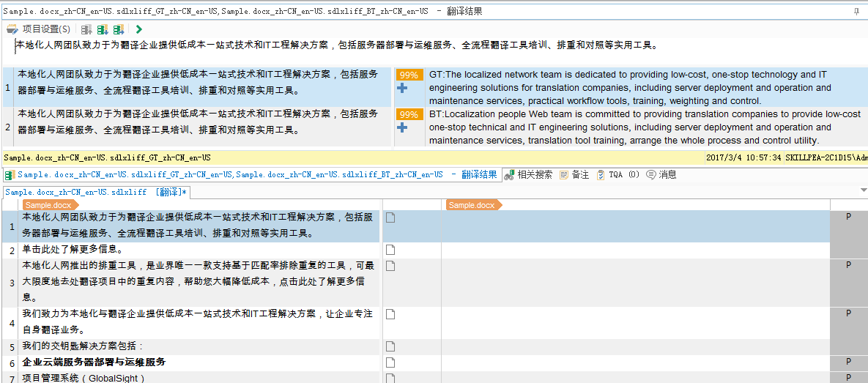The height and width of the screenshot is (383, 868).
Task: Click segment 3 status document icon
Action: [x=390, y=266]
